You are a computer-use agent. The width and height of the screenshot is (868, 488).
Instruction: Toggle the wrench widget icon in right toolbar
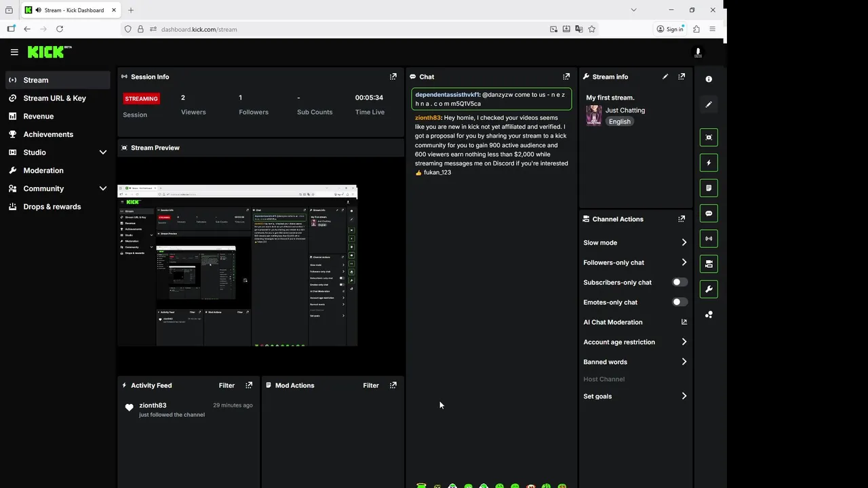709,289
